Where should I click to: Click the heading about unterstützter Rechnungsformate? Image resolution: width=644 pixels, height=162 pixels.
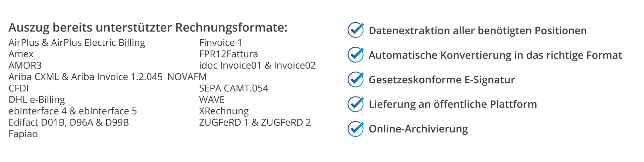148,28
